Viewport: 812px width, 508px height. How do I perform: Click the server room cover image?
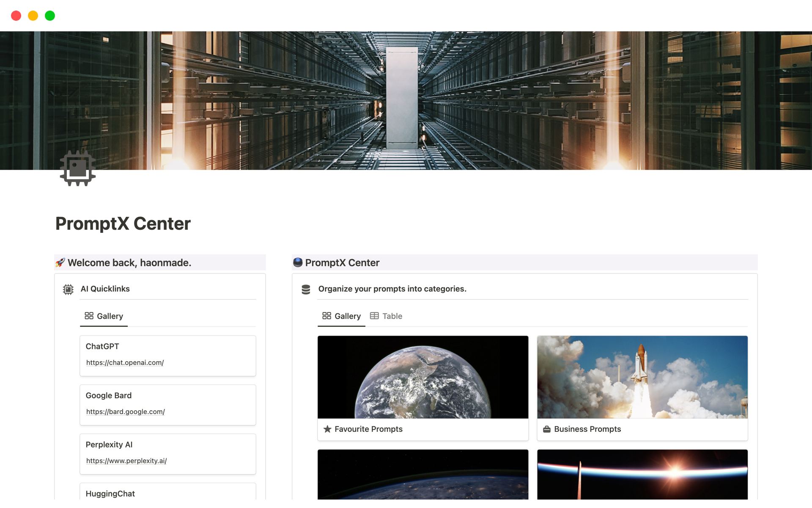click(x=406, y=100)
